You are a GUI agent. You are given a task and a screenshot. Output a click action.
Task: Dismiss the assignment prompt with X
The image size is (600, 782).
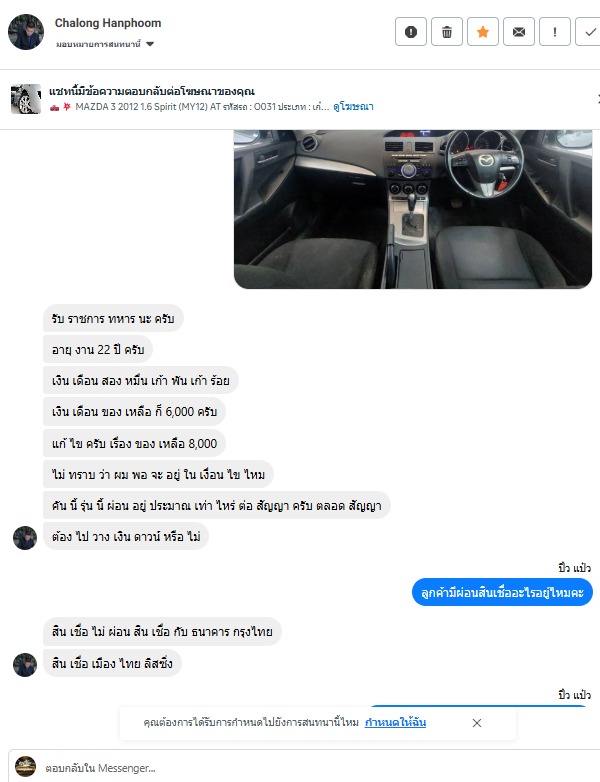click(477, 723)
